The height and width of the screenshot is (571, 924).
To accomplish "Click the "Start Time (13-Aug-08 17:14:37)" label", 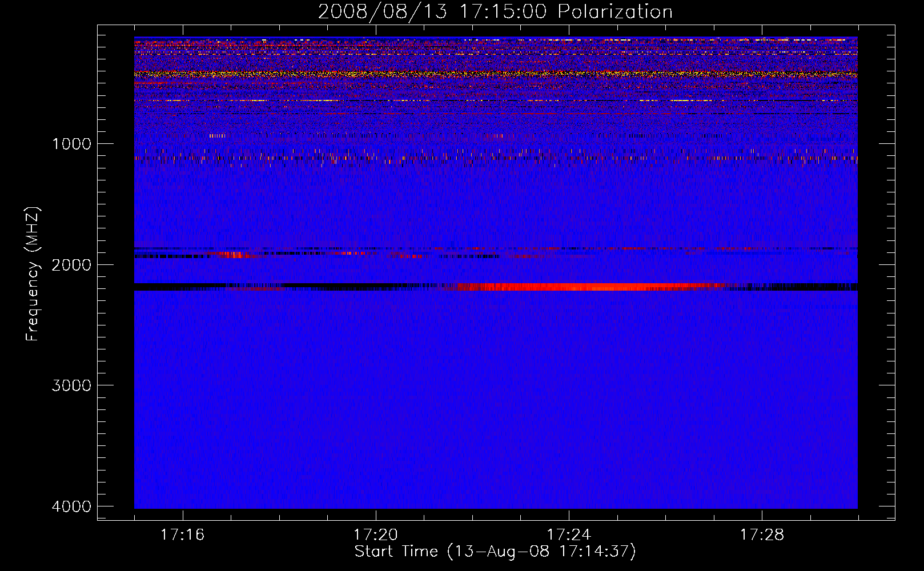I will coord(495,552).
